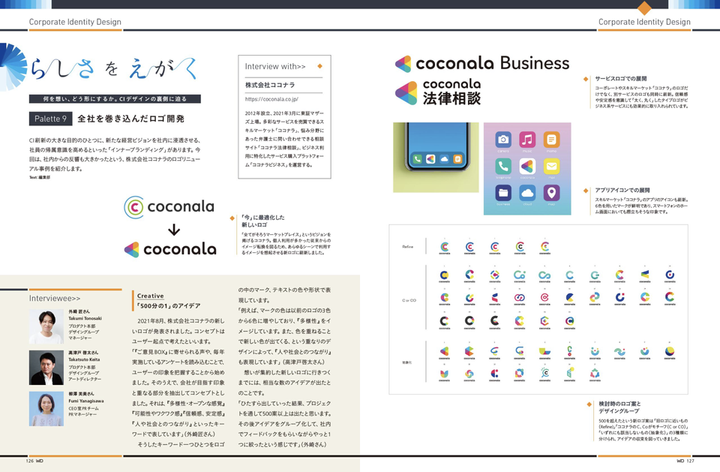
Task: Click the Cloud app icon in the grid
Action: coord(527,192)
